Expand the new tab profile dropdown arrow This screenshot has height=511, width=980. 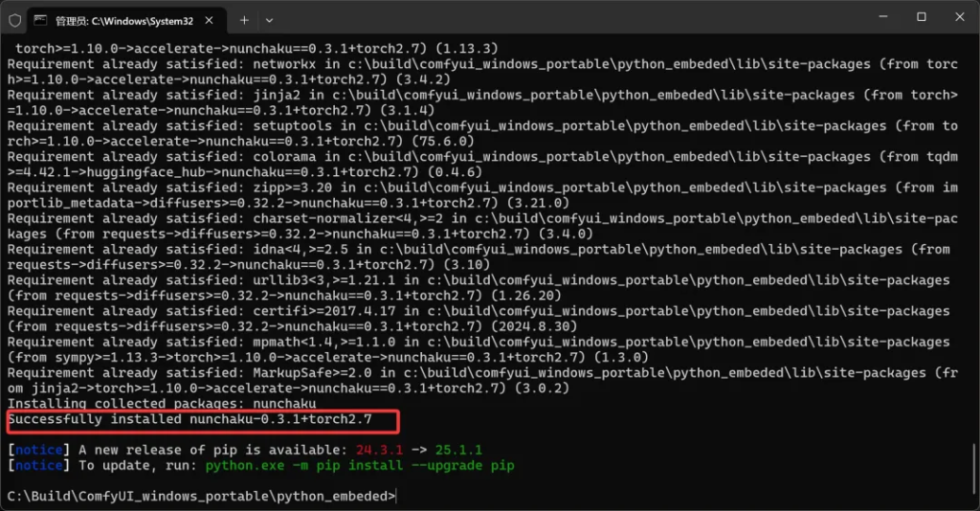[269, 21]
